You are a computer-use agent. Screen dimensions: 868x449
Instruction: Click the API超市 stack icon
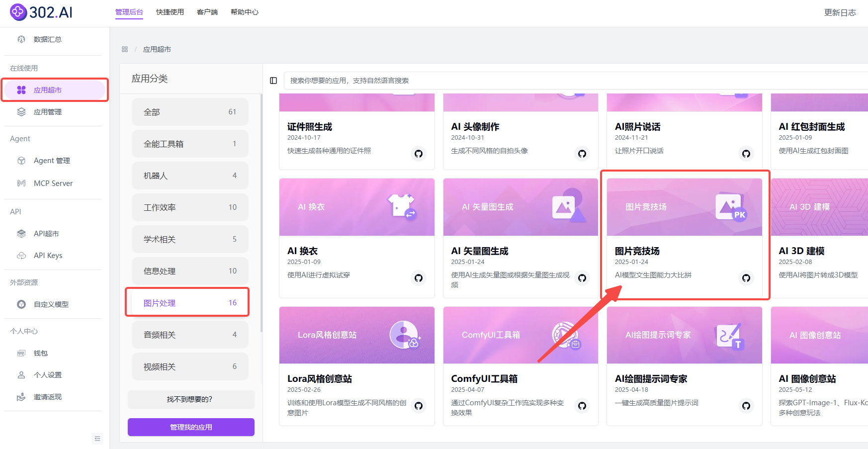21,234
